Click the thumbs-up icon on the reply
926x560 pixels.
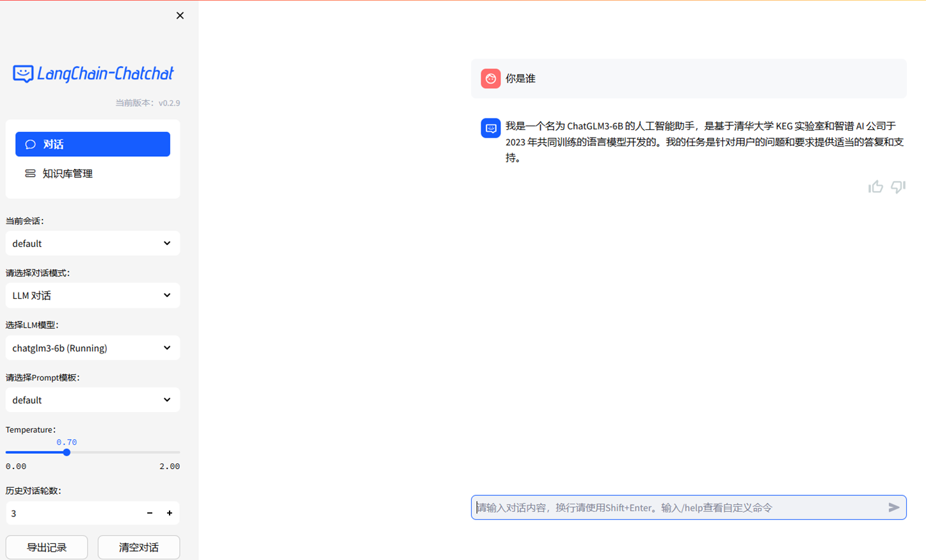point(875,186)
